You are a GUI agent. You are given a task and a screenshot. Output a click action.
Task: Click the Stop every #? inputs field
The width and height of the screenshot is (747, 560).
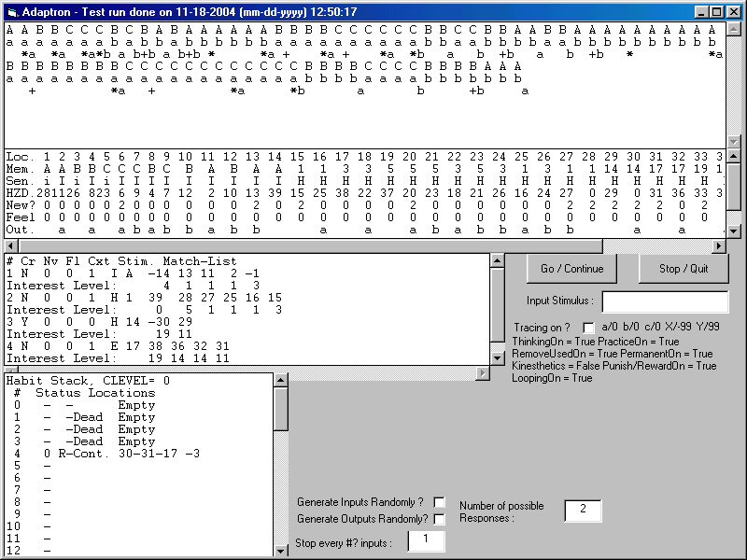pos(426,541)
